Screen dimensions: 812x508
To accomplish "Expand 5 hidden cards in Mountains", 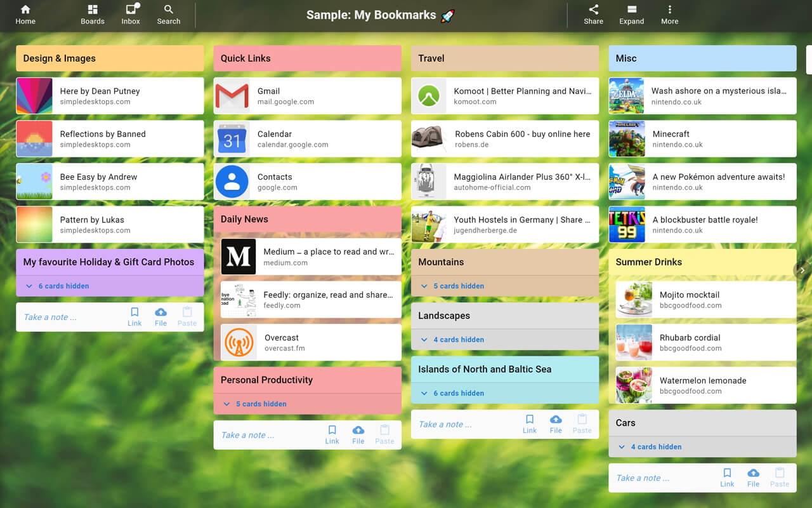I will tap(458, 286).
